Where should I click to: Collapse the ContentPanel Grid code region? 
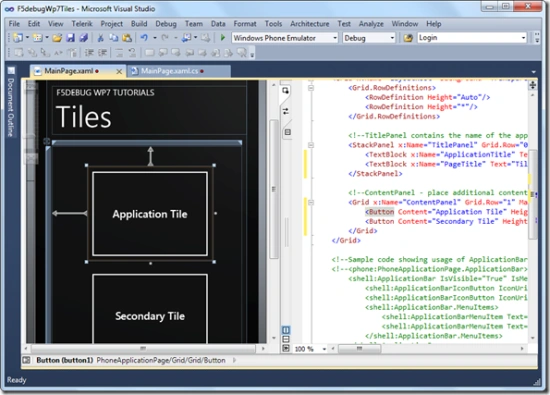coord(311,202)
